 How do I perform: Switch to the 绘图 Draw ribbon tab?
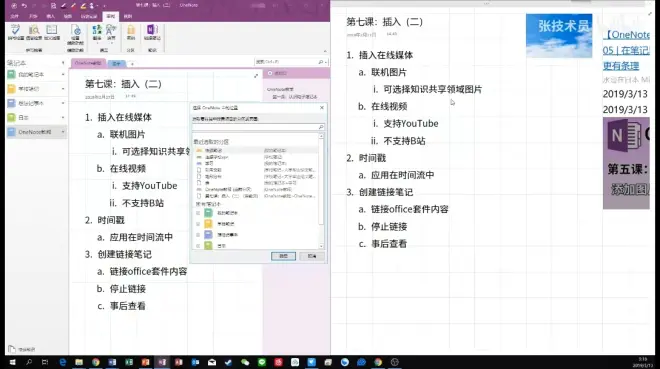pyautogui.click(x=68, y=16)
